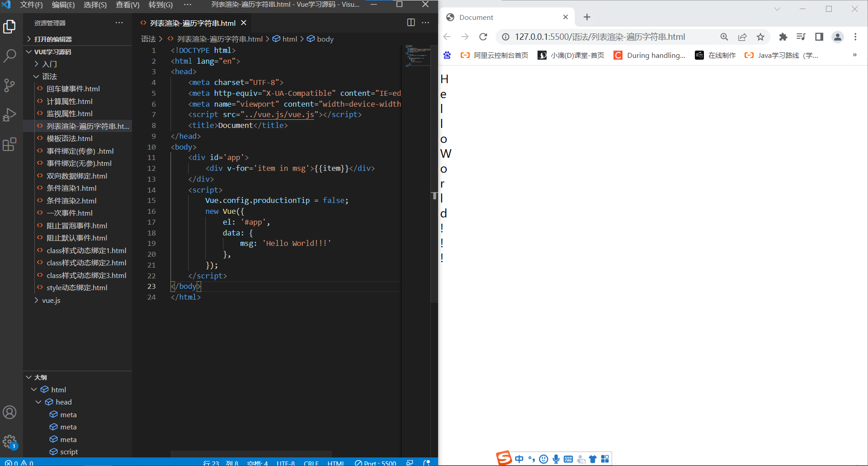868x466 pixels.
Task: Click the browser address bar URL
Action: click(x=600, y=37)
